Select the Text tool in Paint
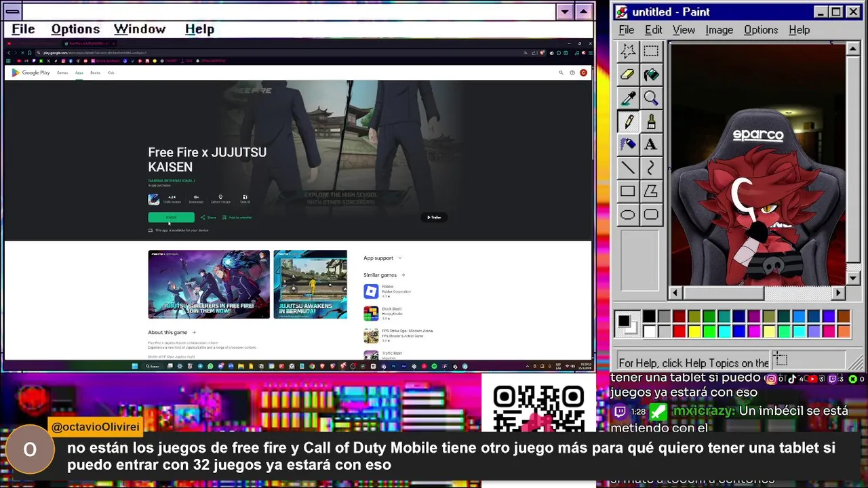The height and width of the screenshot is (488, 868). tap(651, 144)
